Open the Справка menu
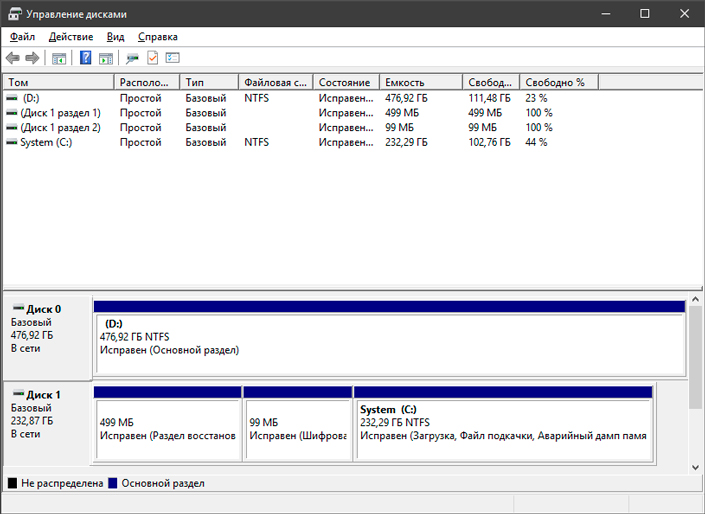The height and width of the screenshot is (514, 705). point(158,37)
